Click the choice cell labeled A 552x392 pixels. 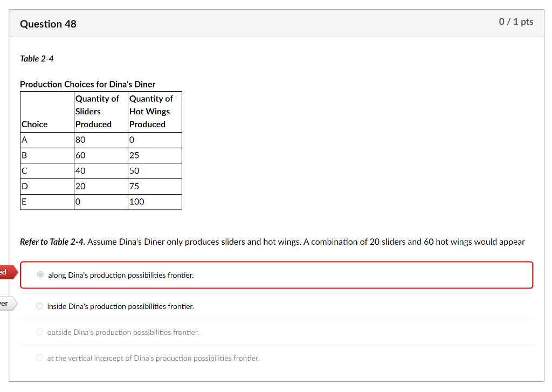[x=47, y=140]
